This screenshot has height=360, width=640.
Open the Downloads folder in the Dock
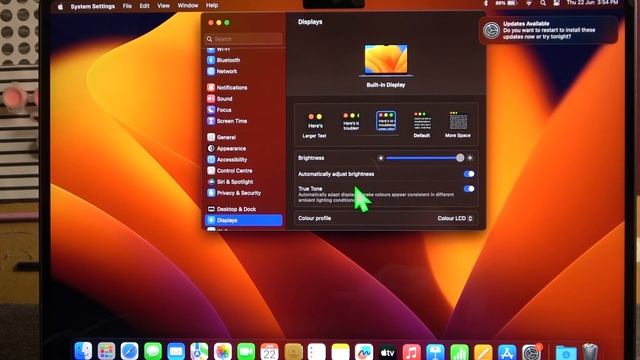566,352
